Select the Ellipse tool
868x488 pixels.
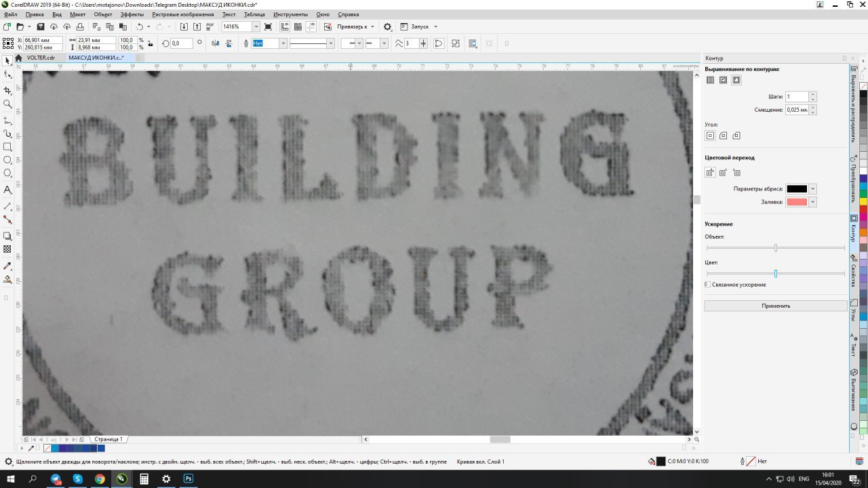click(7, 160)
